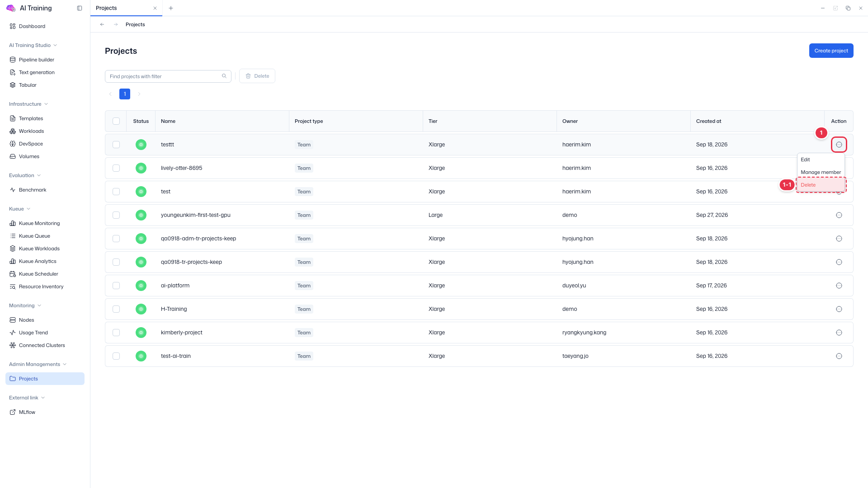Collapse the AI Training Studio section
The image size is (868, 488).
click(x=33, y=45)
